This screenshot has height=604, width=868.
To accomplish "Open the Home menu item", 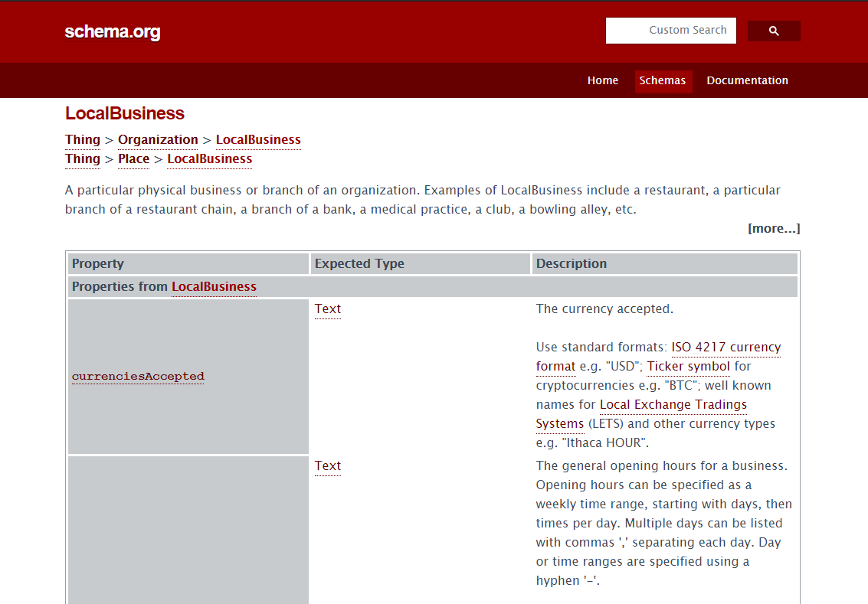I will point(603,80).
